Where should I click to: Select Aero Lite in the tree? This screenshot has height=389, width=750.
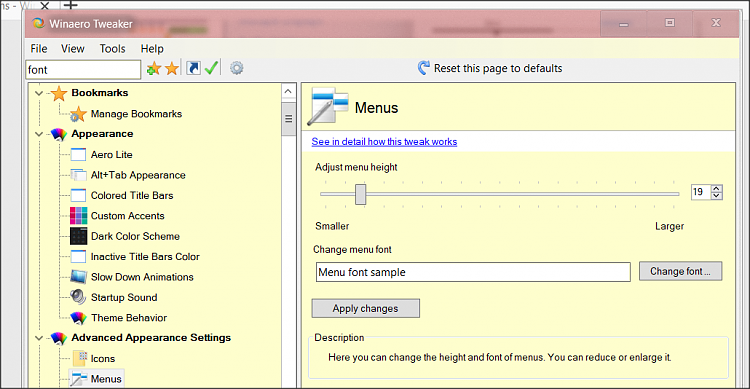point(111,155)
